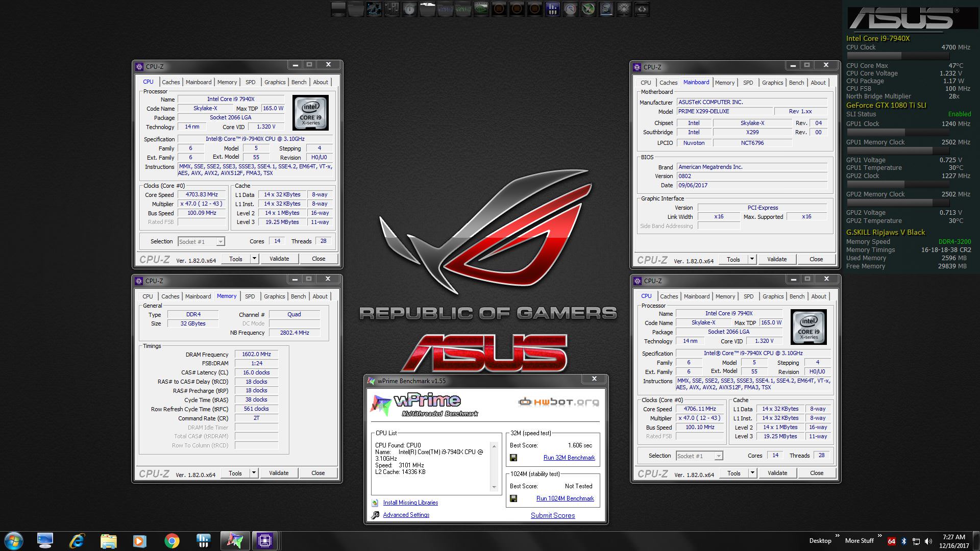The width and height of the screenshot is (980, 551).
Task: Click Validate in top-left CPU-Z window
Action: [279, 259]
